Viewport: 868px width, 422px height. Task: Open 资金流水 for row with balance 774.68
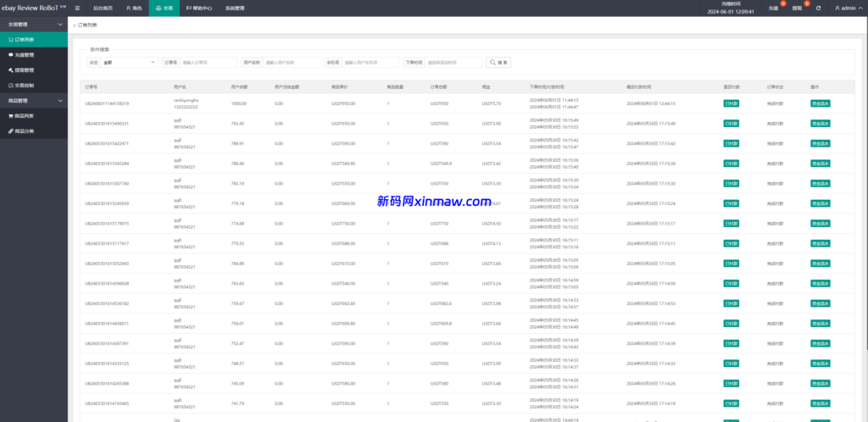pyautogui.click(x=821, y=224)
